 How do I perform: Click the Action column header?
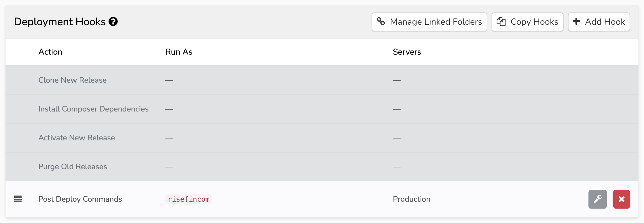[x=50, y=52]
